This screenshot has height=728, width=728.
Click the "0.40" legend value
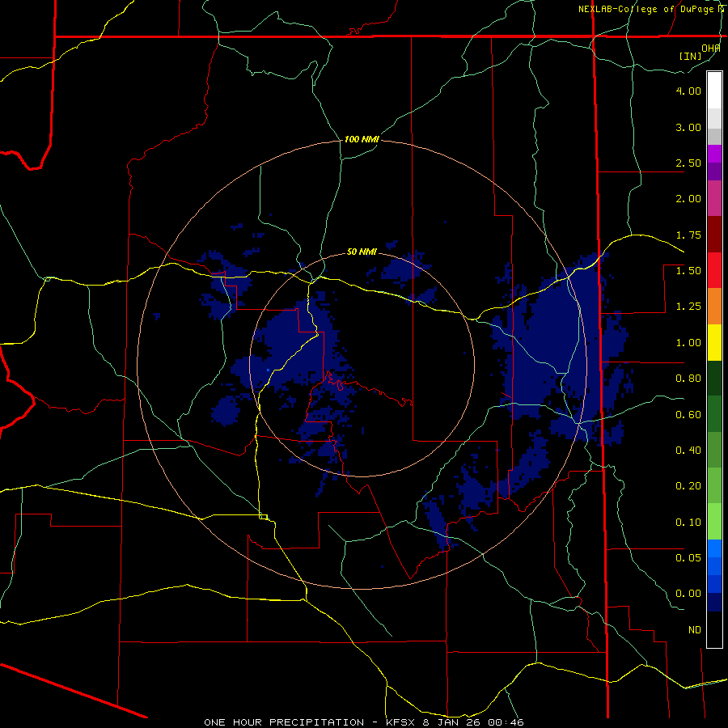coord(688,451)
